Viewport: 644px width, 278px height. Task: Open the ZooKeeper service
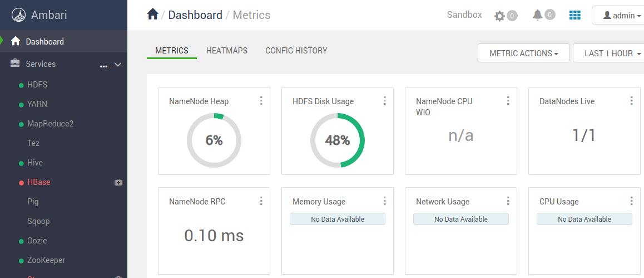[46, 260]
